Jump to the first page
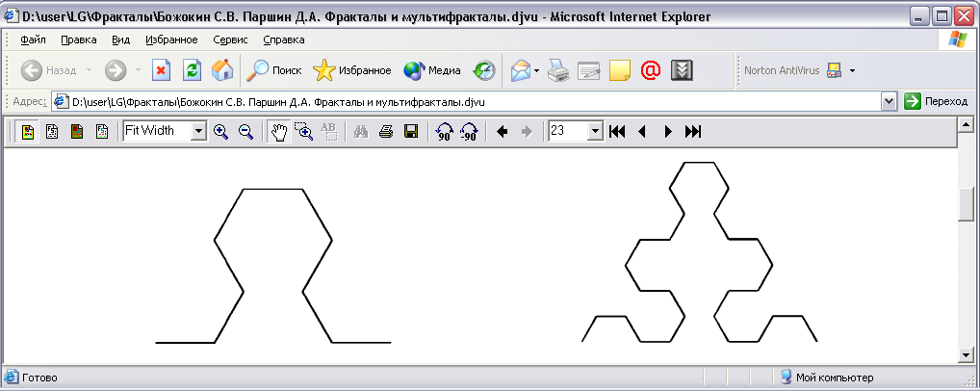980x391 pixels. [x=617, y=131]
